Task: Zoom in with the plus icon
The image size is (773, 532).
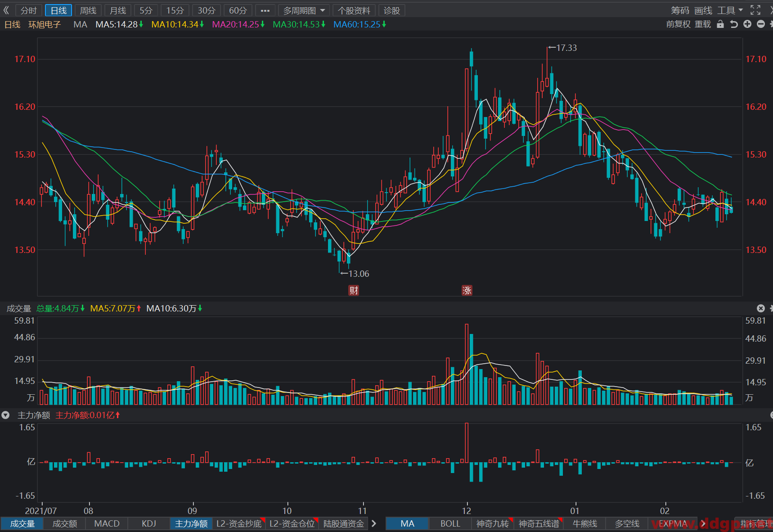Action: click(747, 24)
